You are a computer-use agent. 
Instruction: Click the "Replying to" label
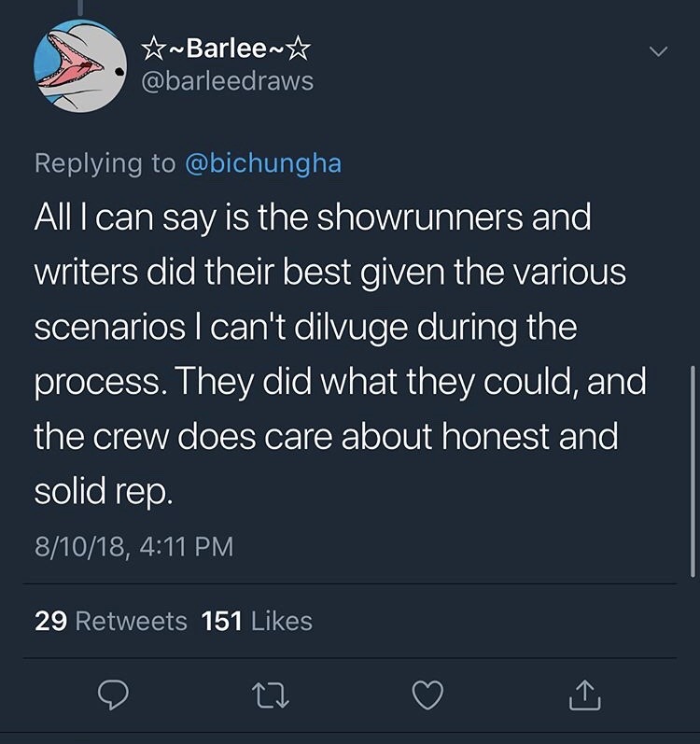coord(104,163)
